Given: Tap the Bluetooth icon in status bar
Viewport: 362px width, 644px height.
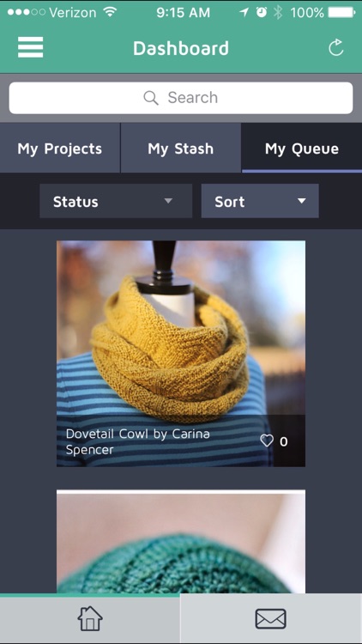Looking at the screenshot, I should pyautogui.click(x=278, y=12).
